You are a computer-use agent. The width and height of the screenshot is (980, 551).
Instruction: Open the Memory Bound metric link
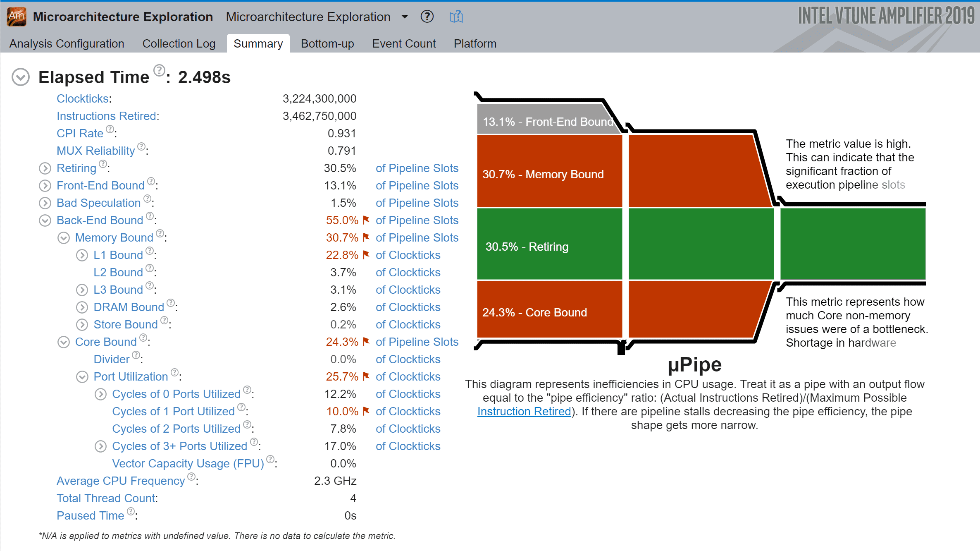[x=113, y=237]
